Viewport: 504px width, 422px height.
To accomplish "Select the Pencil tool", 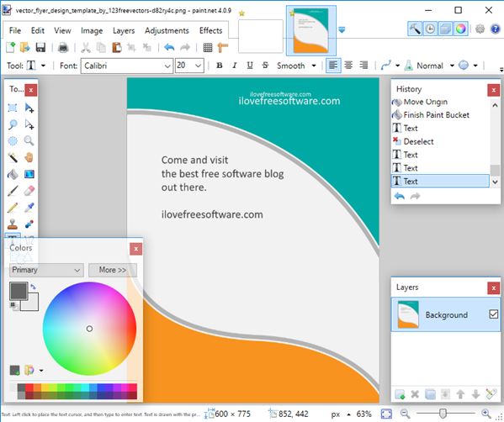I will (x=13, y=208).
